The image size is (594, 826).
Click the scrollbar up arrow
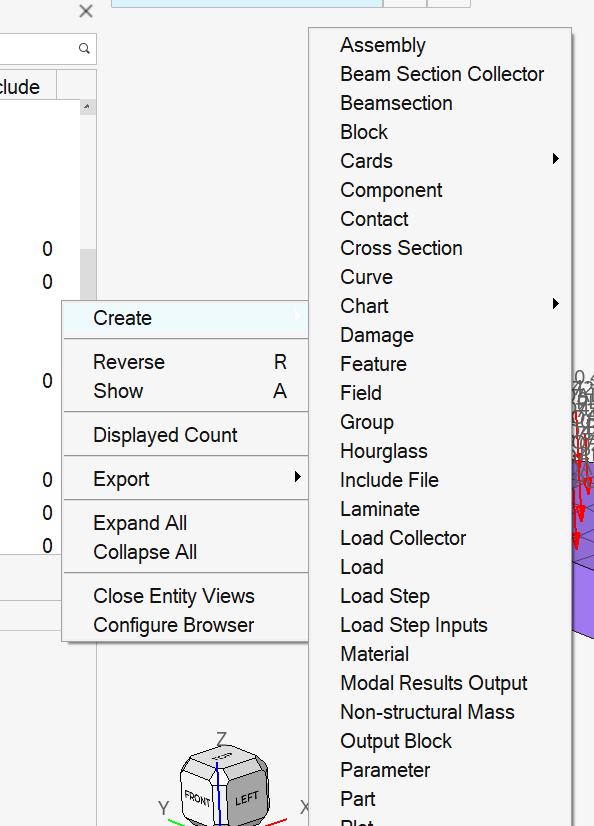coord(87,106)
